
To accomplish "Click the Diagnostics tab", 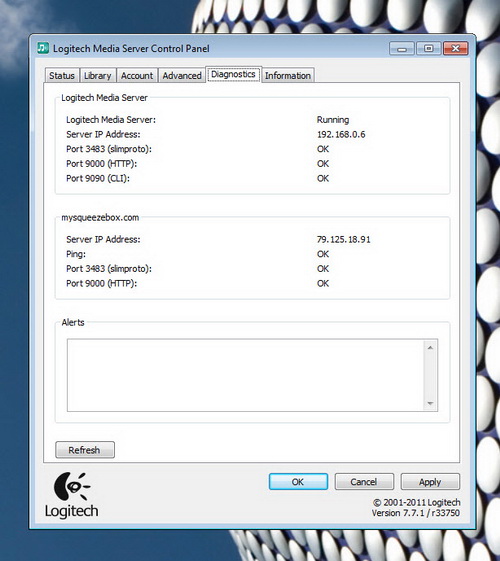I will pos(233,74).
